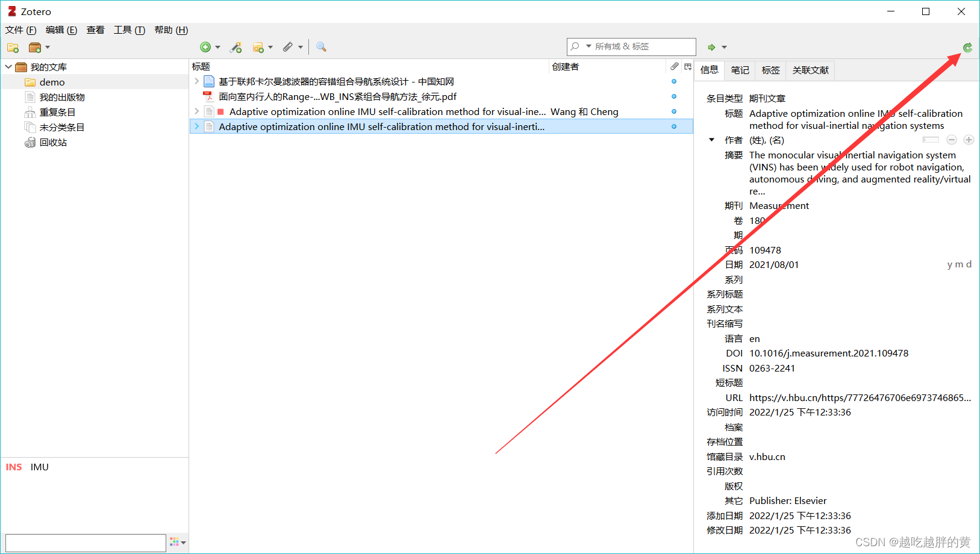Switch to the 关联文献 tab
Screen dimensions: 980x554
pos(811,70)
